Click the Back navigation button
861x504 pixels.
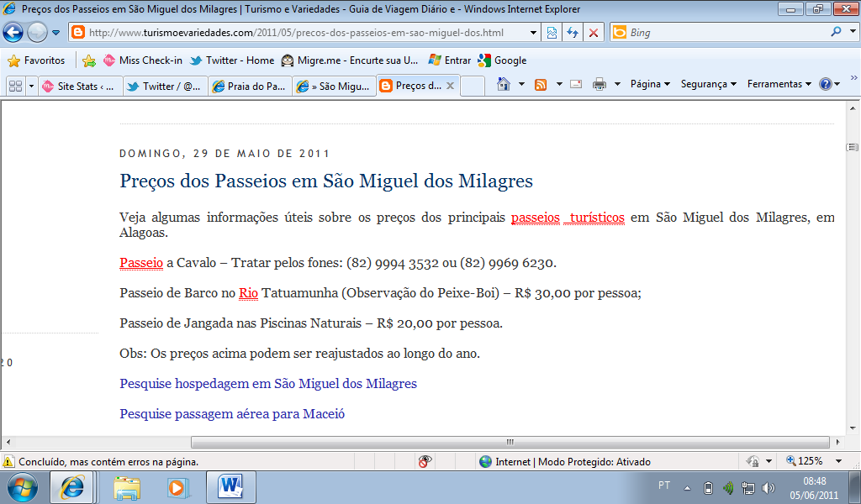(13, 33)
